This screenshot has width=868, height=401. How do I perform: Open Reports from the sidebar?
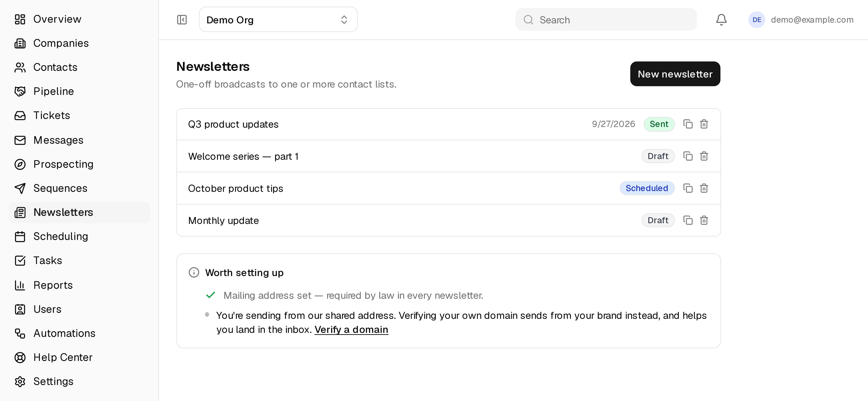79,285
